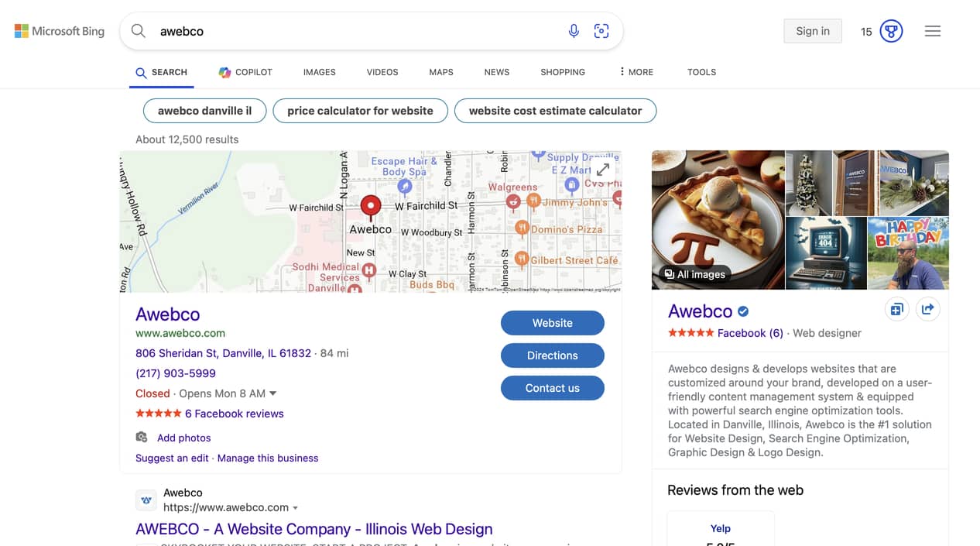Open the More menu in navigation
Viewport: 980px width, 546px height.
coord(636,72)
